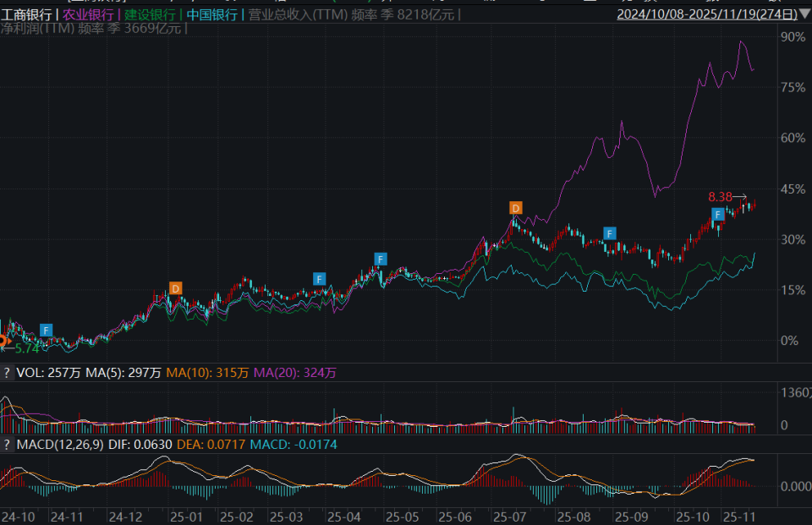Image resolution: width=812 pixels, height=525 pixels.
Task: Click the orange D marker in July 2025
Action: click(x=515, y=207)
